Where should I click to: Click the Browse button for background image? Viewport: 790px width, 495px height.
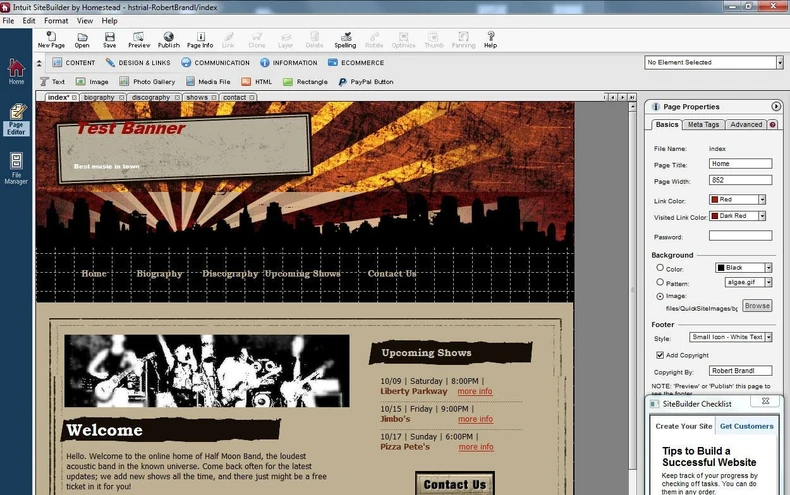click(757, 306)
